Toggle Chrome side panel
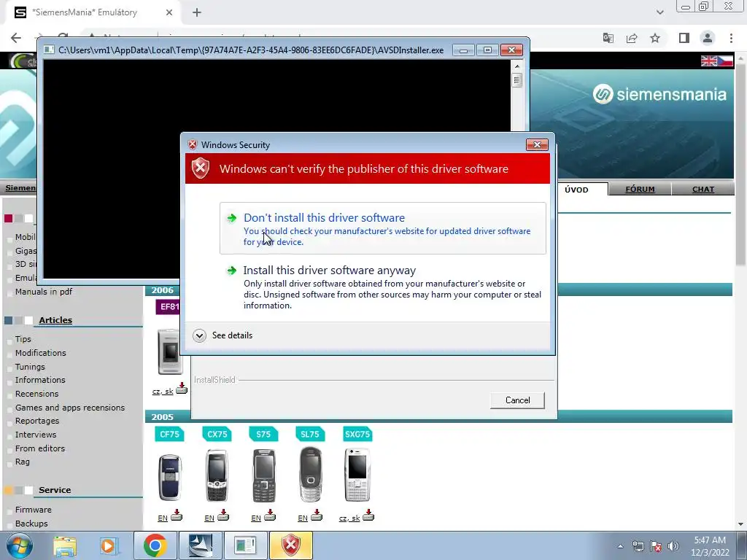Viewport: 747px width, 560px height. click(x=684, y=38)
